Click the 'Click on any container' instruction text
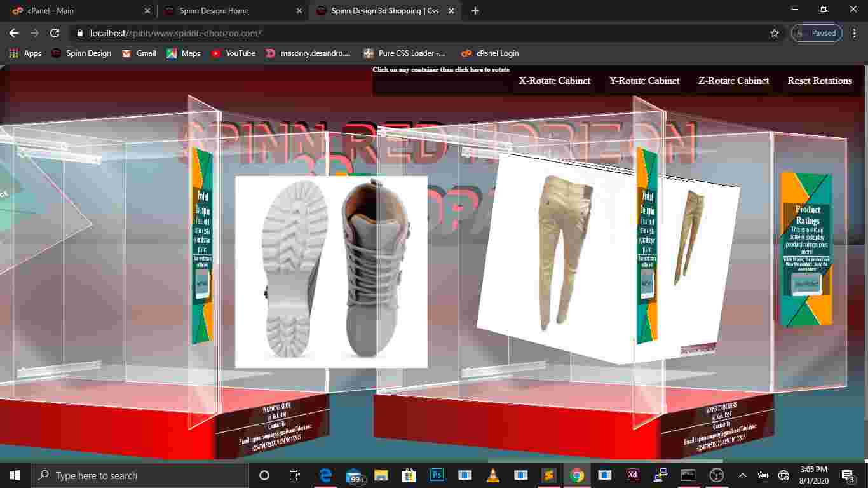Screen dimensions: 868x488 441,69
